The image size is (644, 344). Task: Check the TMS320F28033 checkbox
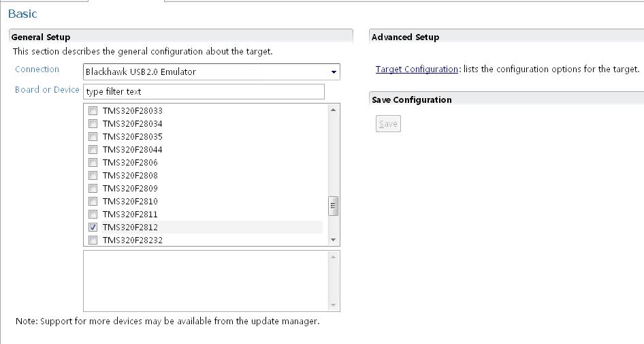click(x=93, y=110)
